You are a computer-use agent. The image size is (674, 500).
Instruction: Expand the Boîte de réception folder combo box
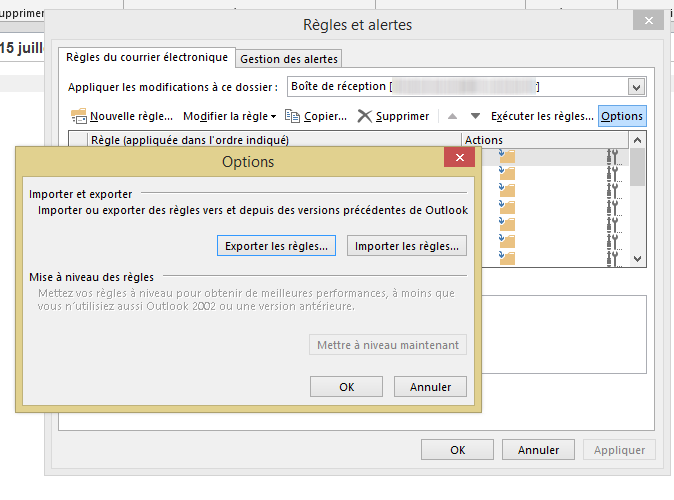point(636,87)
